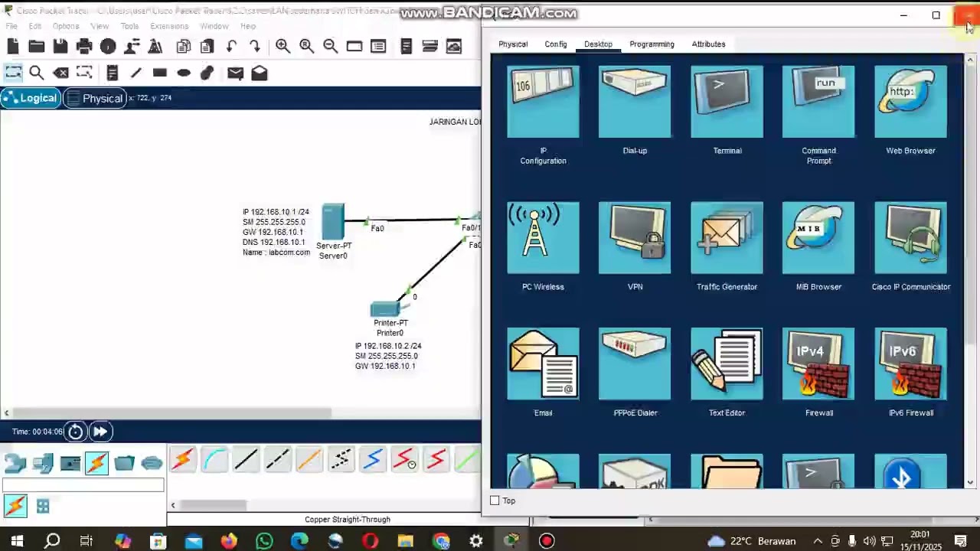Click the Printer0 device on the canvas

385,308
